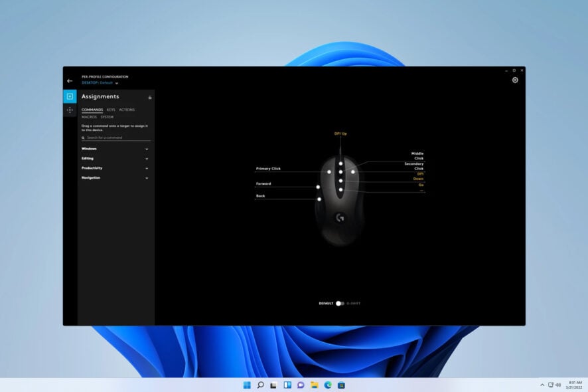Close the G HUB window
Viewport: 588px width, 392px height.
522,70
